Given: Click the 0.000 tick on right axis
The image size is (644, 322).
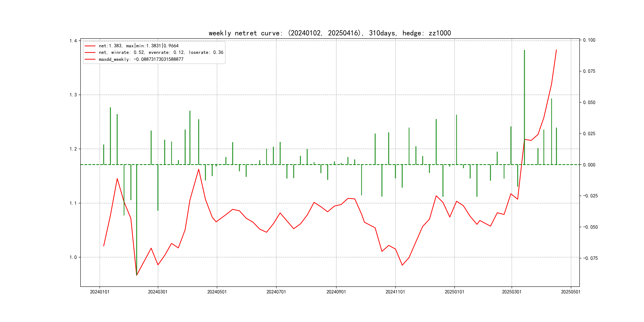Looking at the screenshot, I should [589, 165].
